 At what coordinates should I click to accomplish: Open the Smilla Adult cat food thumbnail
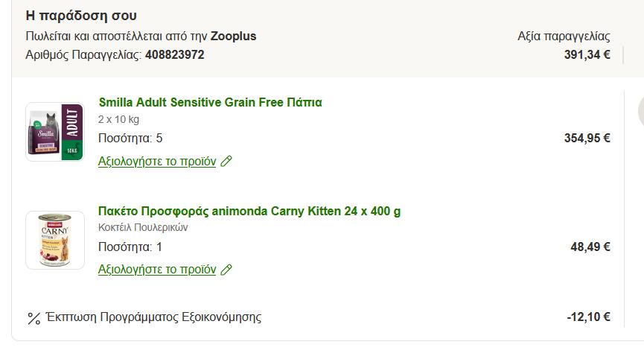pyautogui.click(x=54, y=132)
